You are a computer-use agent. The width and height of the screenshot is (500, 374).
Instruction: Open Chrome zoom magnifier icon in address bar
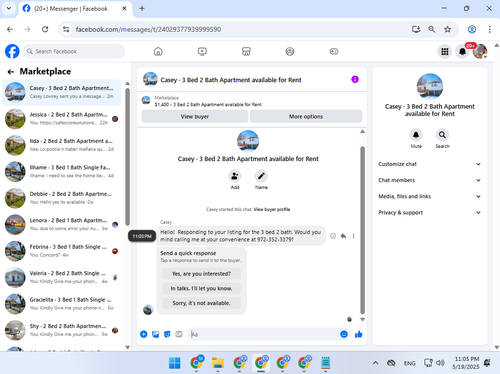pos(432,29)
